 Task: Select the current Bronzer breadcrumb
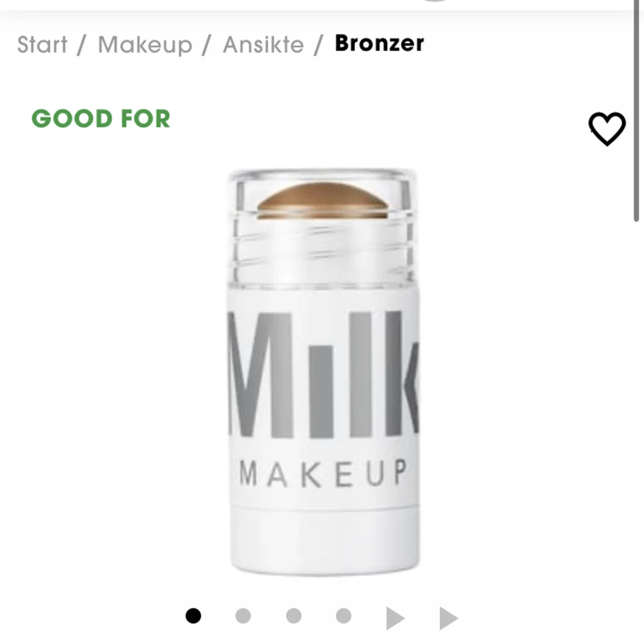[x=380, y=43]
